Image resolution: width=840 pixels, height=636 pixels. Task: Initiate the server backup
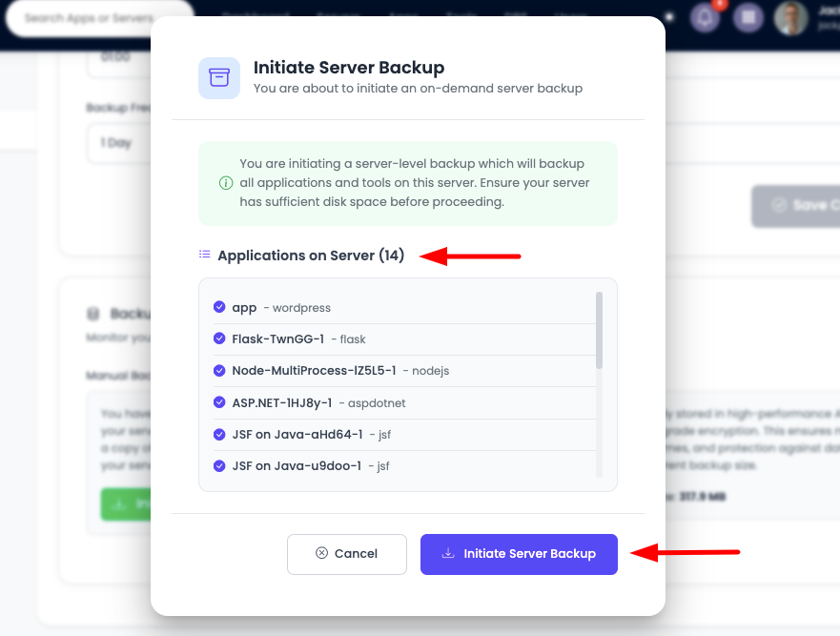tap(519, 554)
